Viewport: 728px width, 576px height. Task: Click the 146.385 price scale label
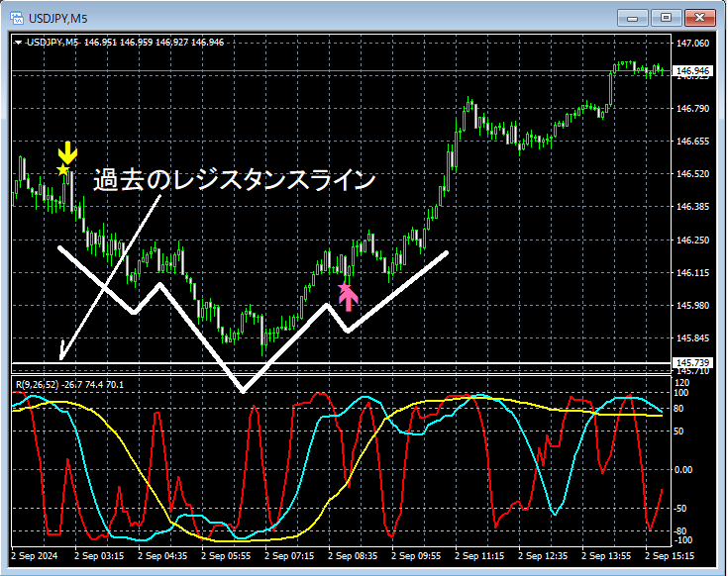(692, 207)
